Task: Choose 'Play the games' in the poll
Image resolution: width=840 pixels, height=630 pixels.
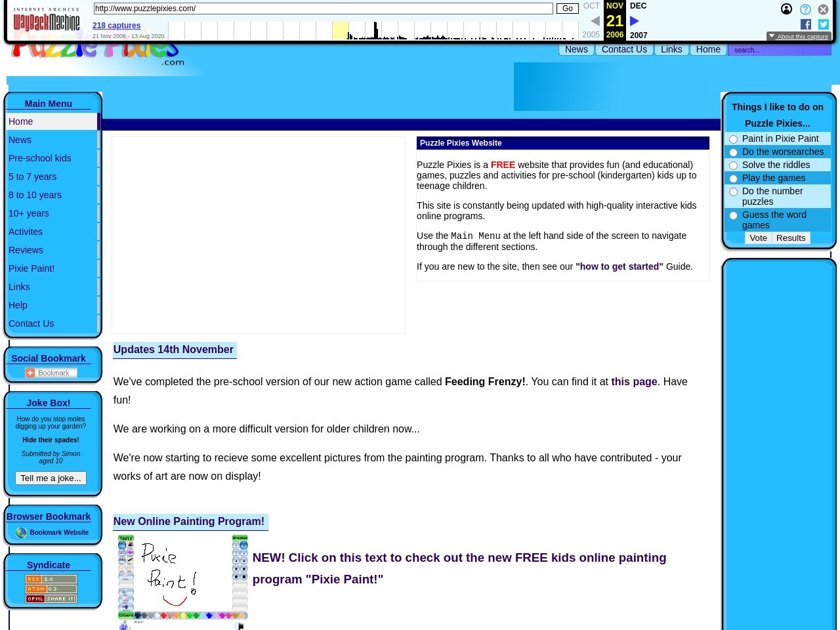Action: coord(734,178)
